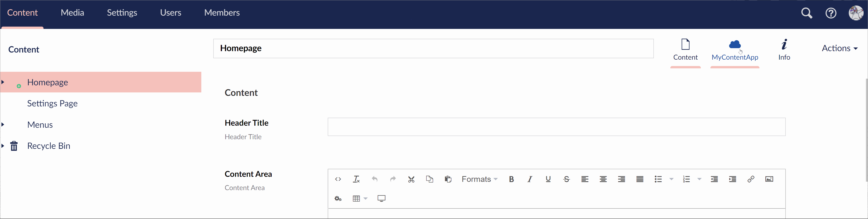Click the insert image icon
This screenshot has height=219, width=868.
click(x=769, y=179)
